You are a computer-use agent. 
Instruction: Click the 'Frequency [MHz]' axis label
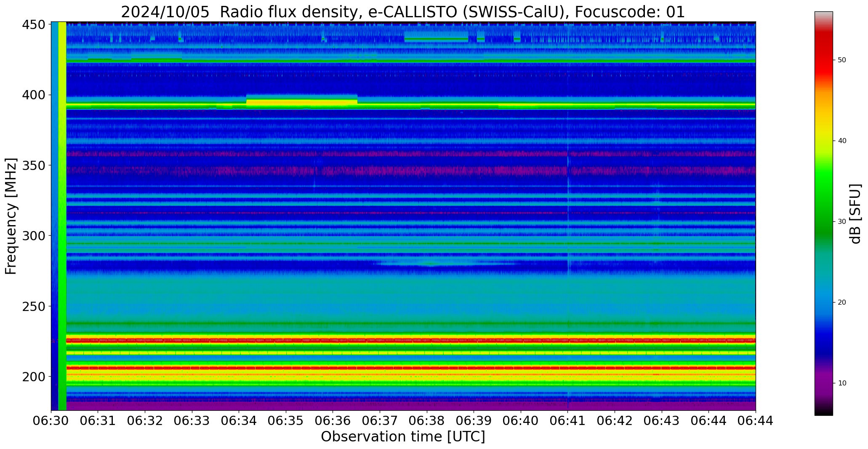11,216
